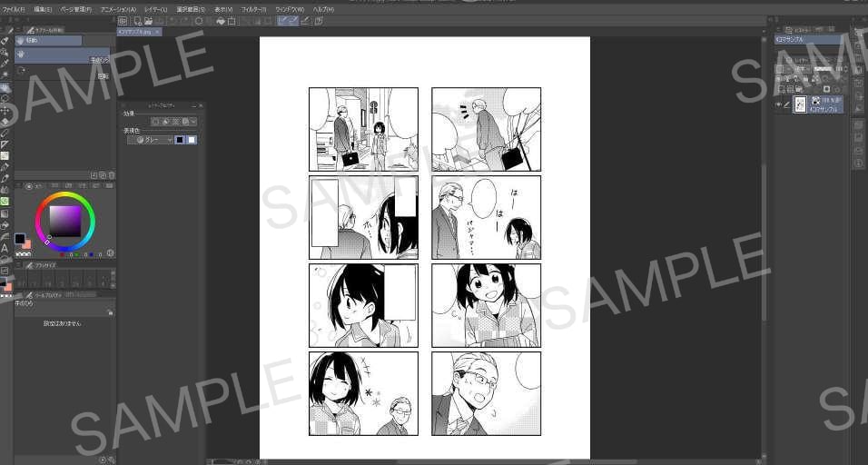868x465 pixels.
Task: Expand the effects chevron in the Layer Property panel
Action: (192, 121)
